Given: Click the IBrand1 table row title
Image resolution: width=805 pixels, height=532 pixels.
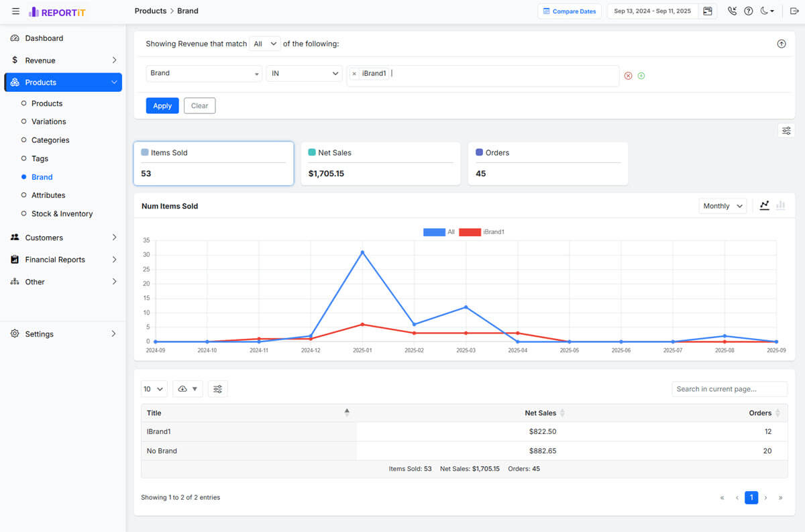Looking at the screenshot, I should click(x=159, y=432).
